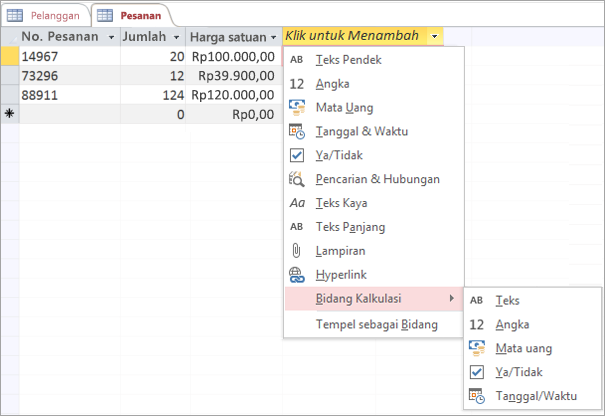The height and width of the screenshot is (416, 605).
Task: Choose Mata Uang field type
Action: (x=373, y=108)
